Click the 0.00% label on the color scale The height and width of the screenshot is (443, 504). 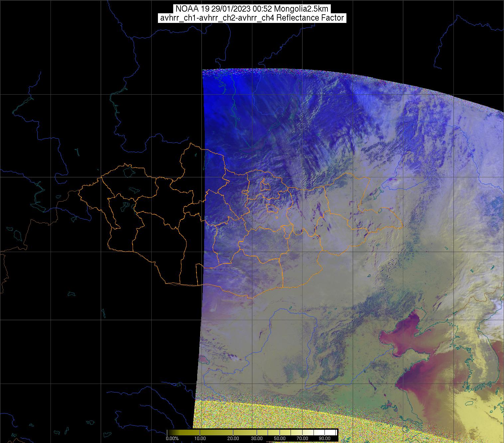point(172,439)
